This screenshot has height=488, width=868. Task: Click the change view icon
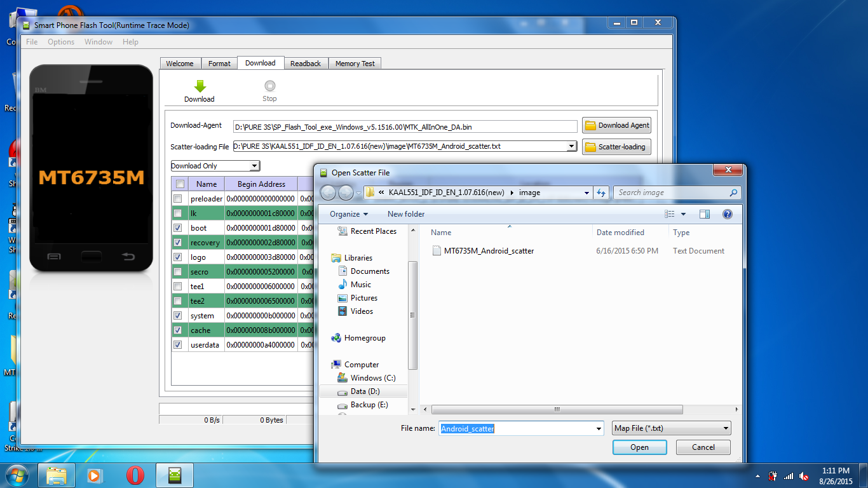[x=670, y=214]
